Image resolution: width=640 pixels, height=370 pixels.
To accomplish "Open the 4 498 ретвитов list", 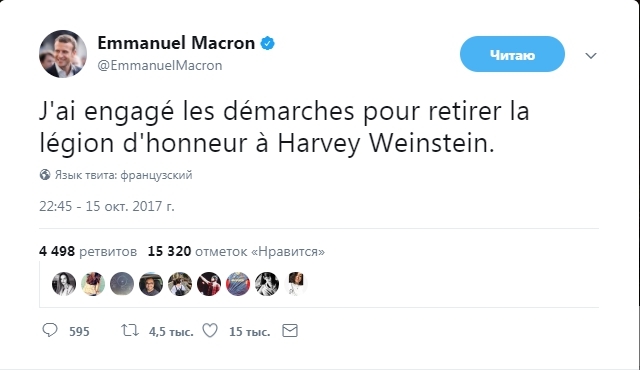I will 88,251.
